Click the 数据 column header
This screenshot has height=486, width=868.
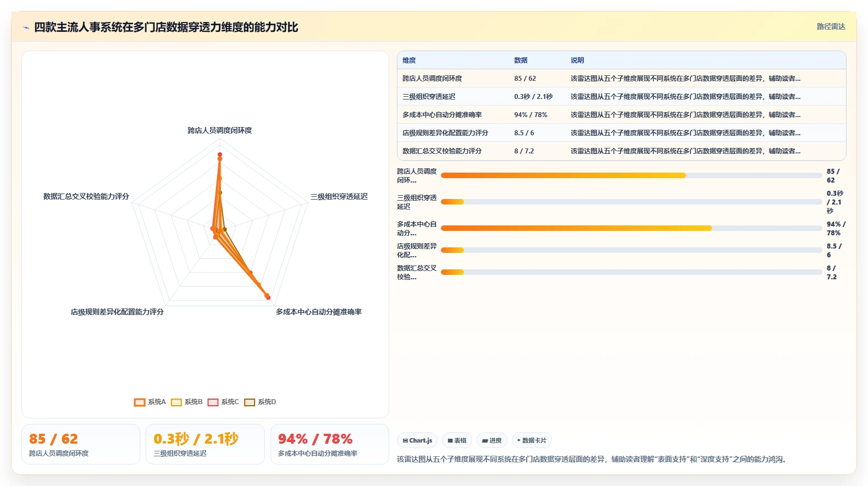click(521, 60)
